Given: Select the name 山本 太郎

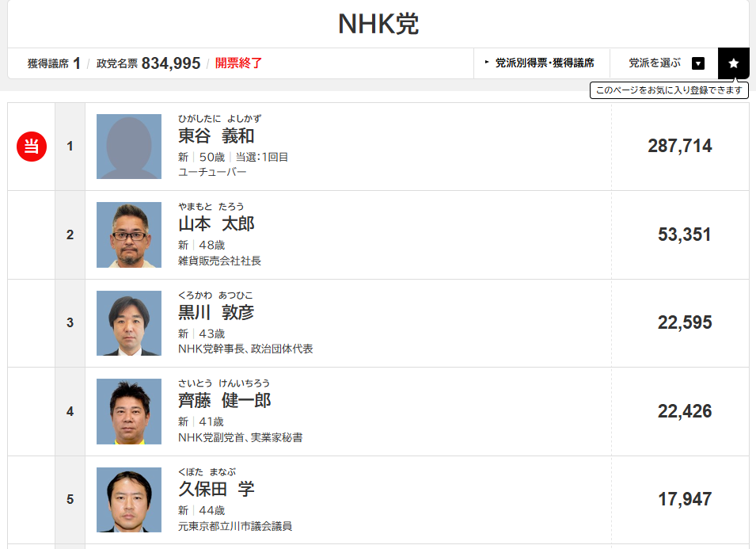Looking at the screenshot, I should coord(216,224).
